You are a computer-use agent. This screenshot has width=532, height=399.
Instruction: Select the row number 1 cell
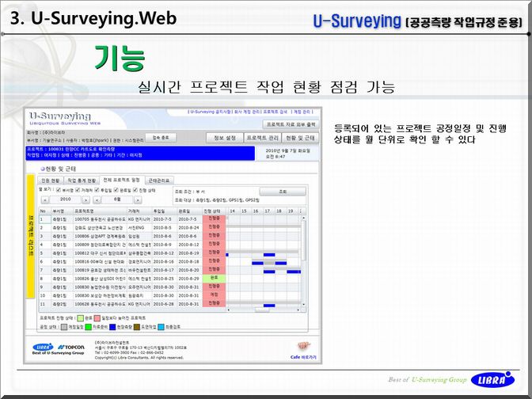[45, 219]
